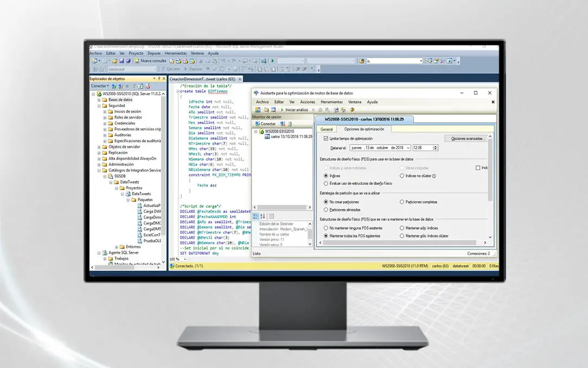The height and width of the screenshot is (368, 588).
Task: Select the Índices radio button
Action: 326,176
